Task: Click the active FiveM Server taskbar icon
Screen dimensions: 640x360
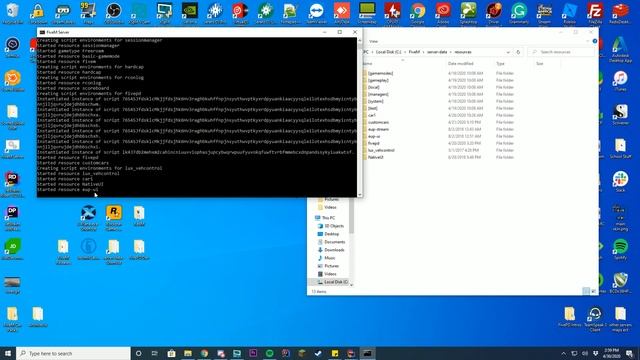Action: click(367, 353)
